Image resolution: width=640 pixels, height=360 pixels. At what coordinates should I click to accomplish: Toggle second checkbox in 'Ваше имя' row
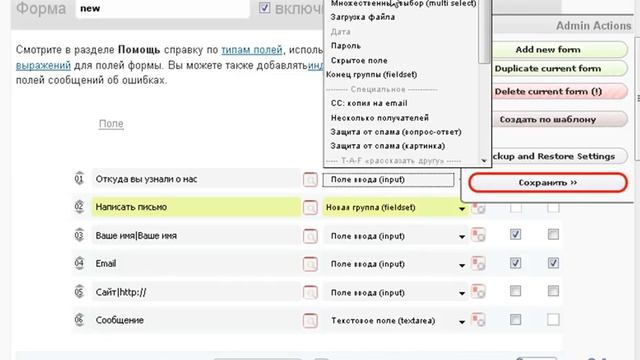(553, 234)
